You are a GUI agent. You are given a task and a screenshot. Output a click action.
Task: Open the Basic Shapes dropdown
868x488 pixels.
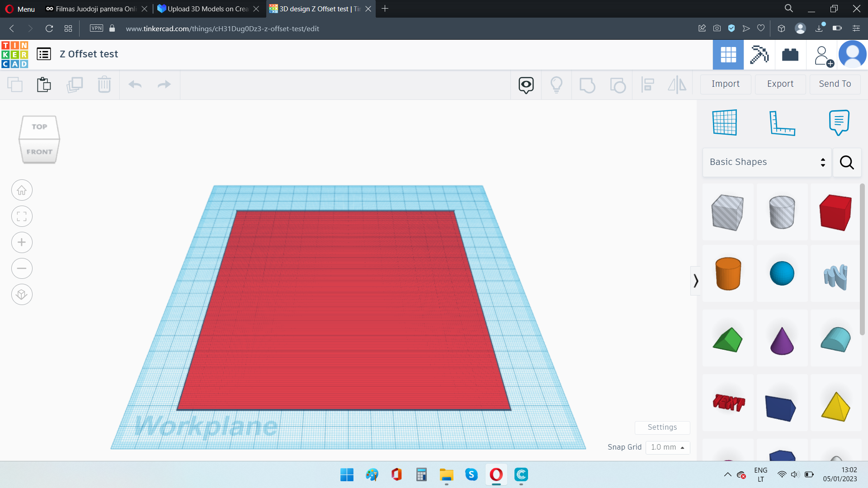click(x=767, y=162)
